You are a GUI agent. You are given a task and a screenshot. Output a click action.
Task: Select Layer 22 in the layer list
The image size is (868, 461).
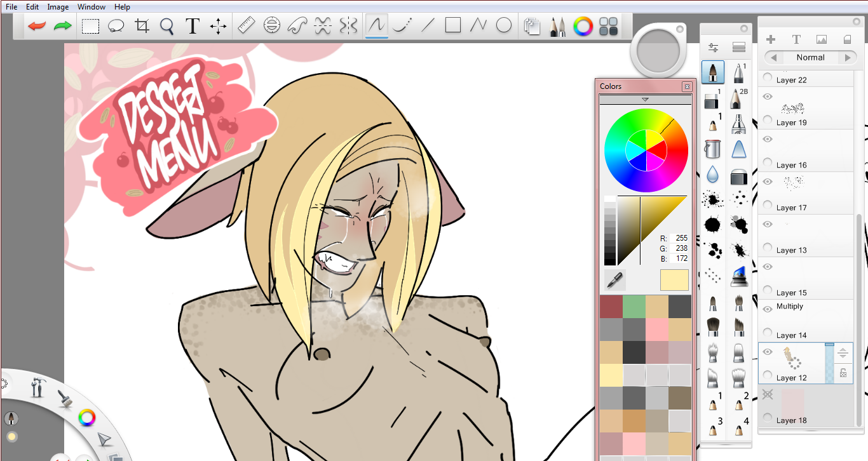tap(806, 79)
